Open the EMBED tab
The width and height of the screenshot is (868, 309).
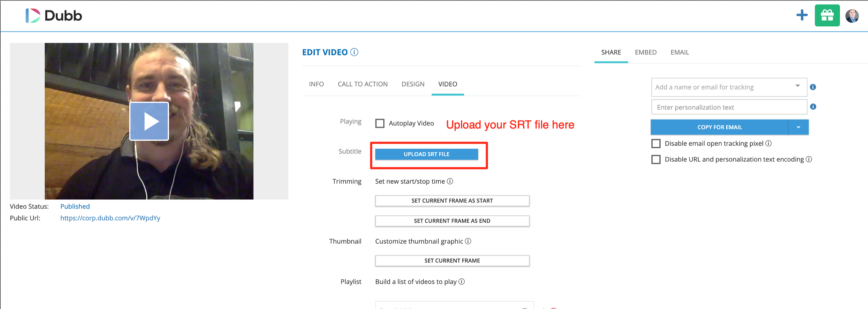coord(646,53)
